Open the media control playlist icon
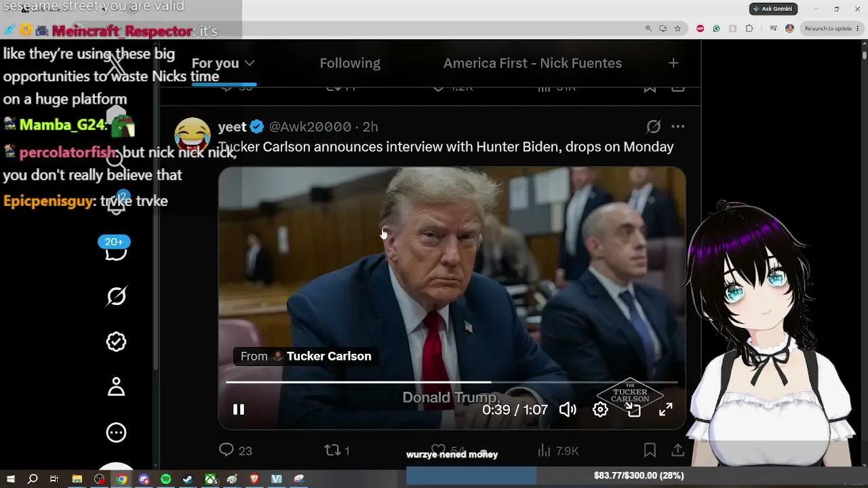 773,28
